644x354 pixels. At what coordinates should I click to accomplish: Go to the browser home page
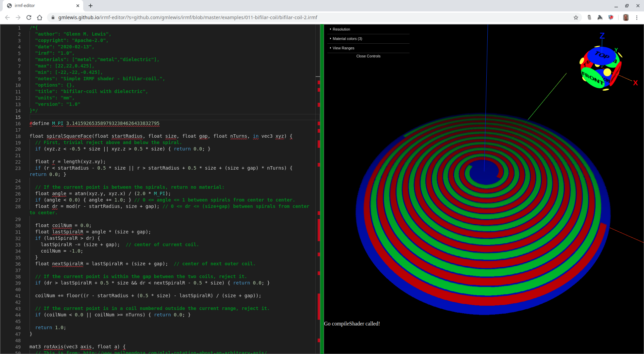(x=40, y=17)
